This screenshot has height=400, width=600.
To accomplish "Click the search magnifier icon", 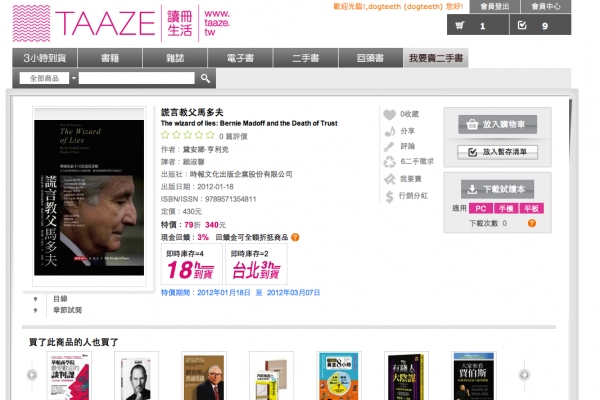I will tap(205, 78).
